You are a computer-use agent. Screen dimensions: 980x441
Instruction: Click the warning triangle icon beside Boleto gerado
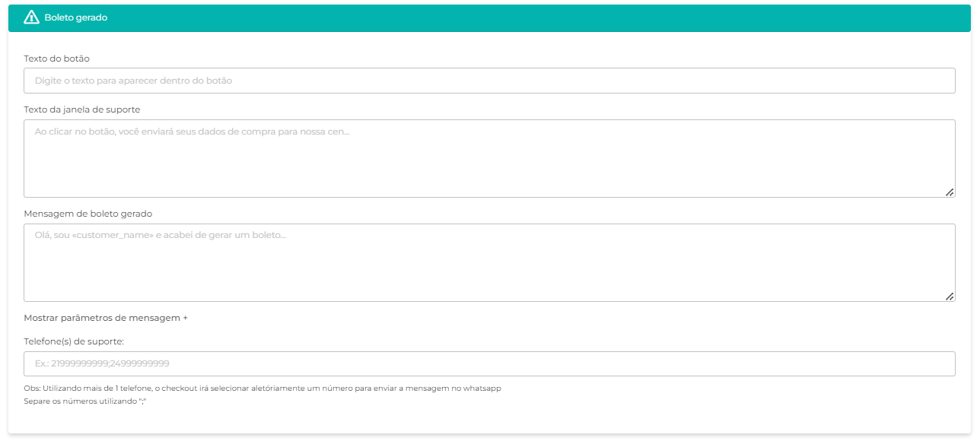tap(31, 17)
